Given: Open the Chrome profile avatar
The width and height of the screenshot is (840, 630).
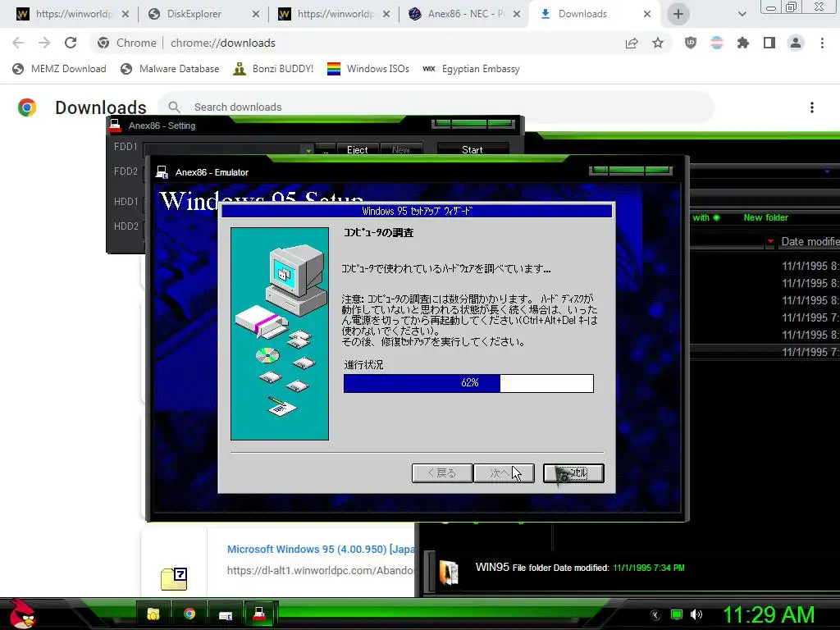Looking at the screenshot, I should click(796, 43).
